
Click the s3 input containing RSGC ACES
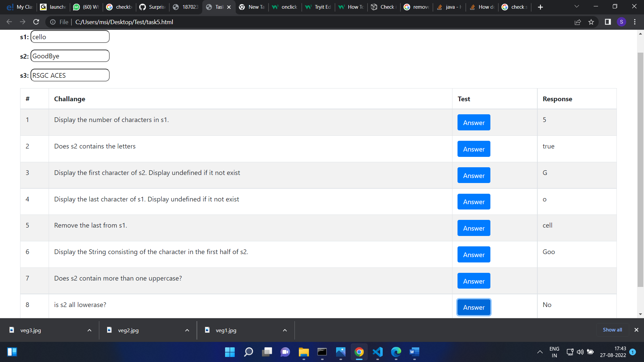tap(70, 75)
